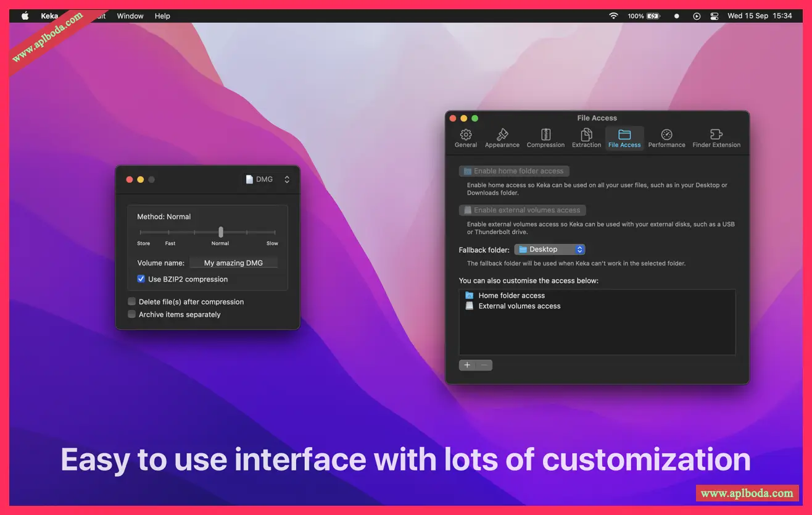Screen dimensions: 812x515
Task: Open the Compression preferences tab
Action: pyautogui.click(x=545, y=138)
